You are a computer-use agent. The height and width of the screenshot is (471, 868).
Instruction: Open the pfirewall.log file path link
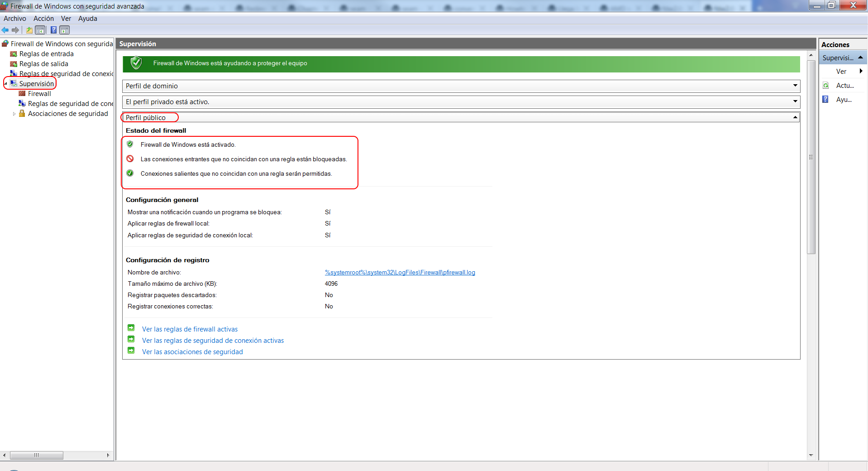coord(400,272)
